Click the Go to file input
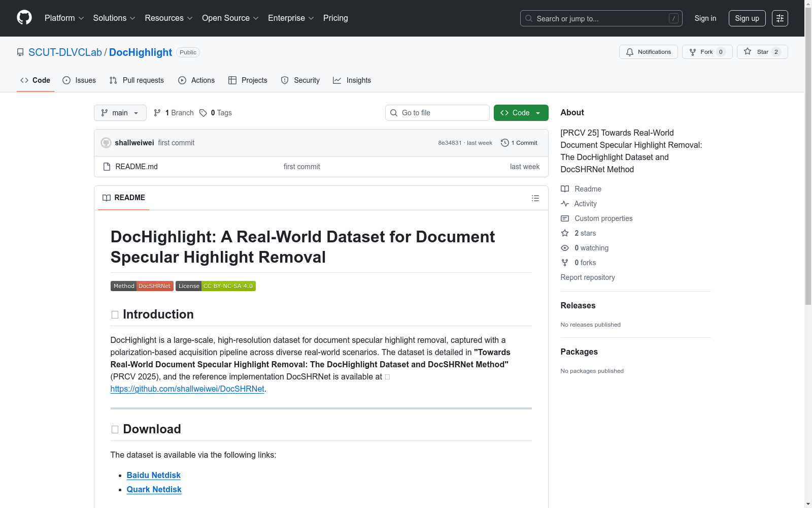The width and height of the screenshot is (812, 508). [x=437, y=113]
